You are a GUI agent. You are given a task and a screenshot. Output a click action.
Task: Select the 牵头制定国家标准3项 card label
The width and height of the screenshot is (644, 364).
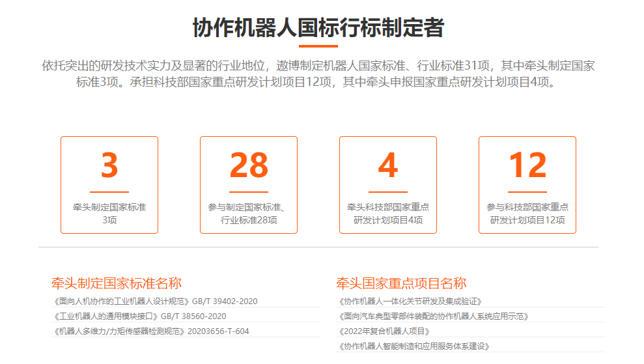109,214
